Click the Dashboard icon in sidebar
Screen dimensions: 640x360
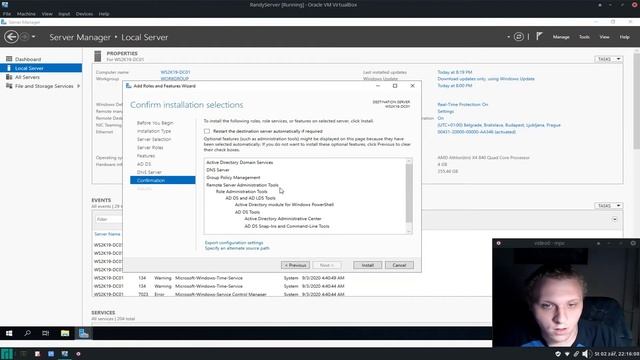pyautogui.click(x=9, y=59)
